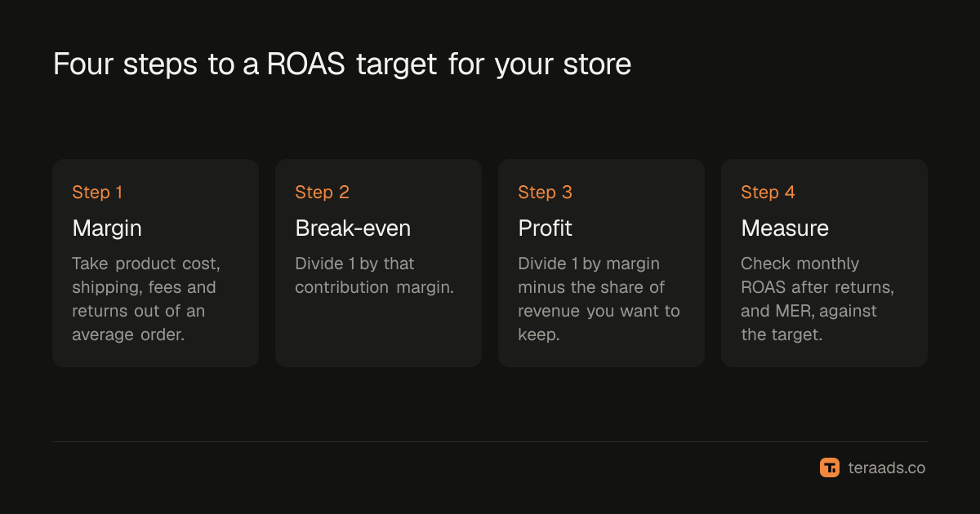The width and height of the screenshot is (980, 514).
Task: Click the text 'Divide 1 by that contribution margin.'
Action: [x=374, y=276]
